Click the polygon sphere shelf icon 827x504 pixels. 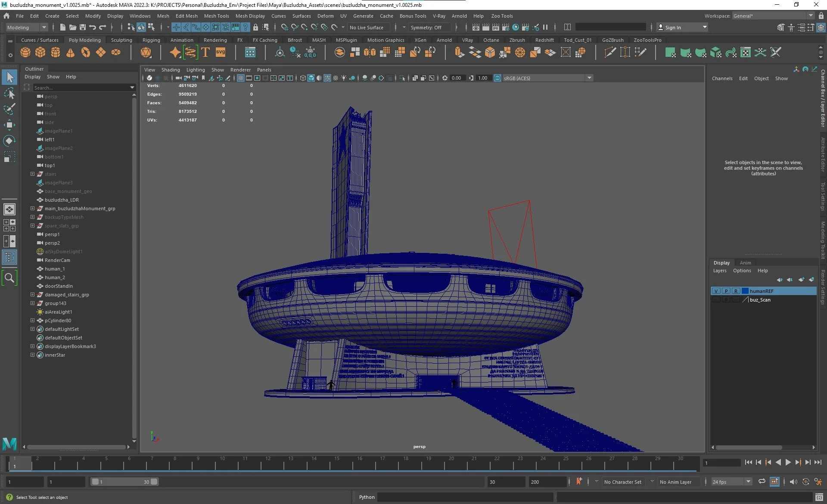click(25, 53)
